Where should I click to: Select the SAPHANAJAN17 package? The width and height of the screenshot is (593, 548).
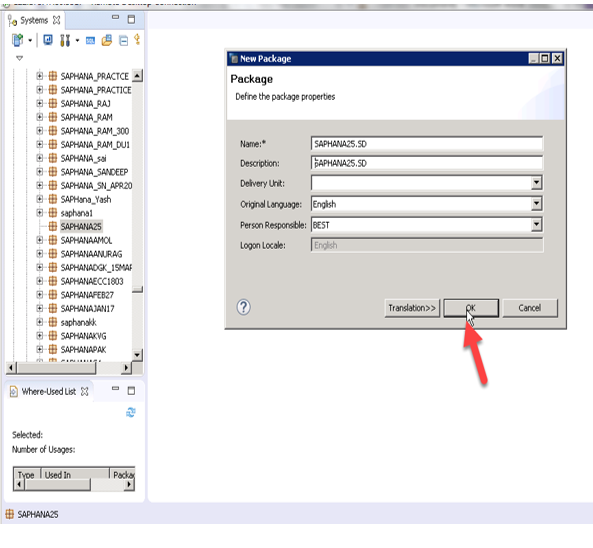pyautogui.click(x=87, y=309)
